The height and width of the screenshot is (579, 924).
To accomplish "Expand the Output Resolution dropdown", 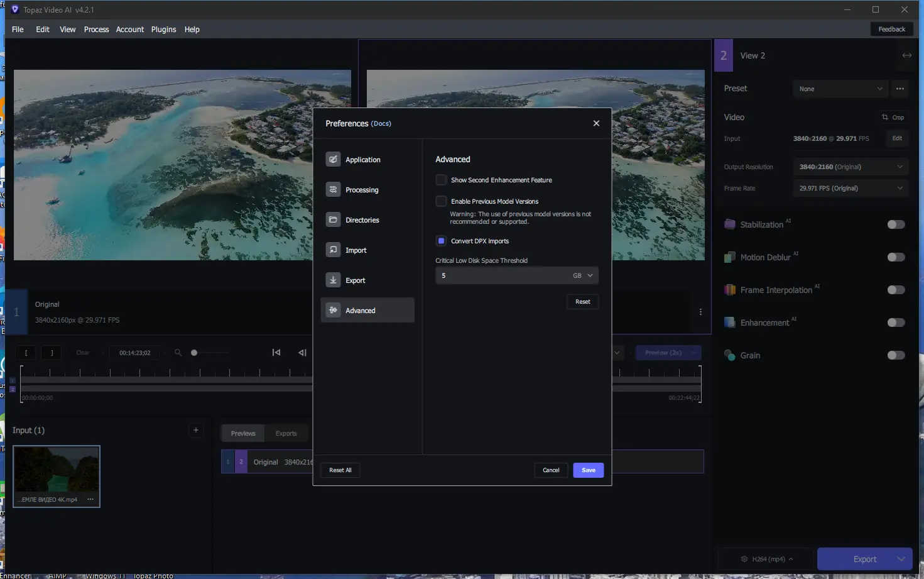I will tap(851, 167).
